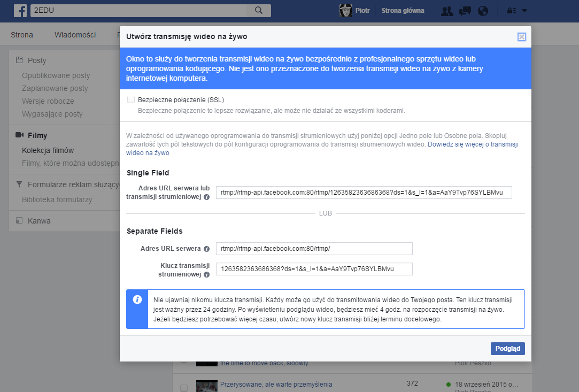The height and width of the screenshot is (392, 579).
Task: Focus the 2EDU search box
Action: click(138, 10)
